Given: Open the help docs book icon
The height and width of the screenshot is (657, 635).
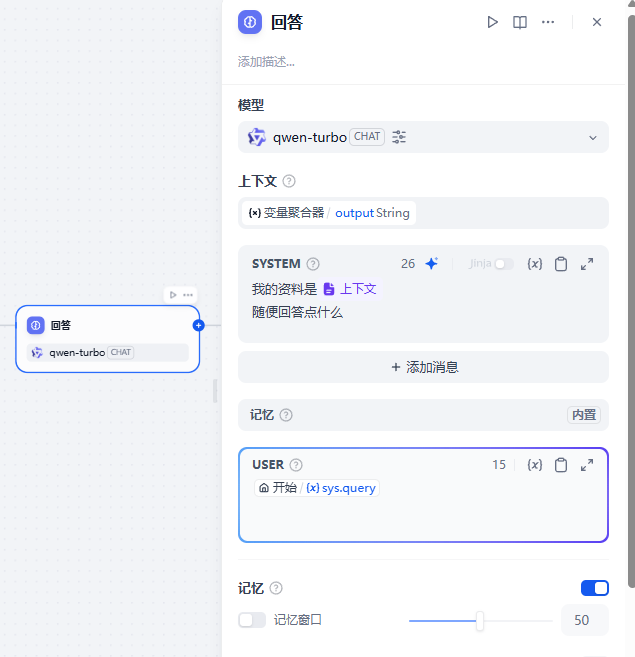Looking at the screenshot, I should tap(520, 22).
